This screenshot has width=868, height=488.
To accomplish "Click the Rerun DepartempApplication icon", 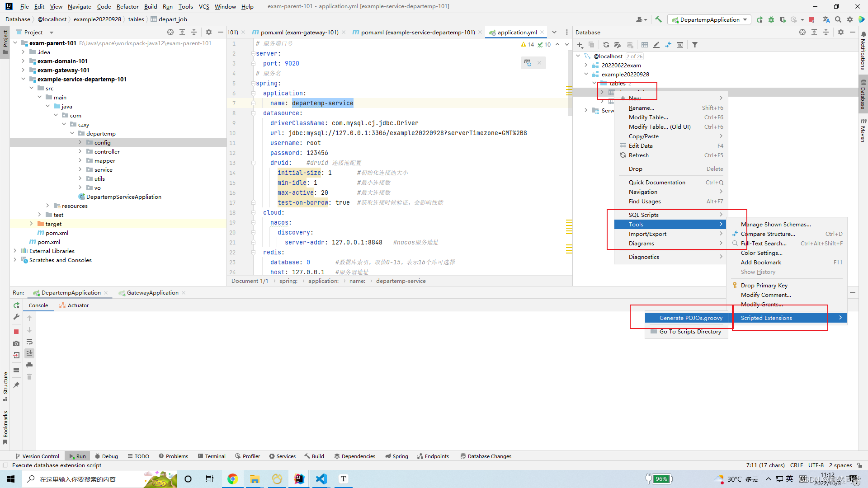I will point(16,305).
